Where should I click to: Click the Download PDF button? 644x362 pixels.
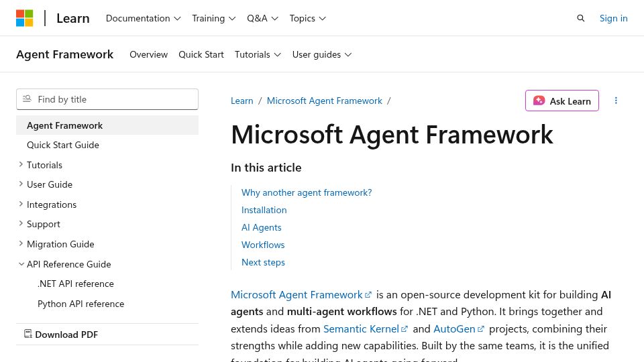point(61,335)
